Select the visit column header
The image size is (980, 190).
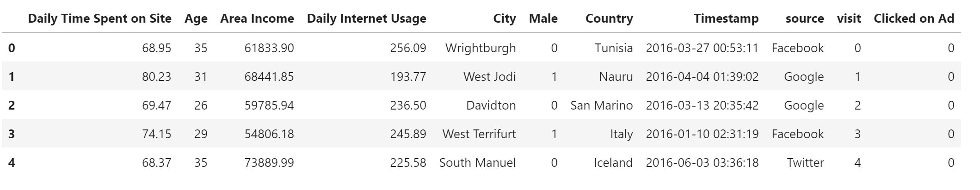849,18
